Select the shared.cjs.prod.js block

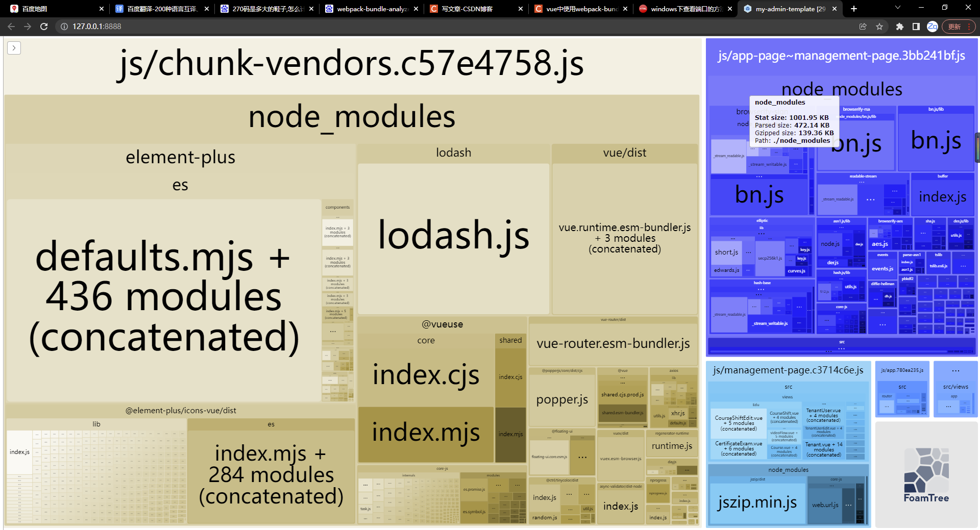[x=622, y=395]
